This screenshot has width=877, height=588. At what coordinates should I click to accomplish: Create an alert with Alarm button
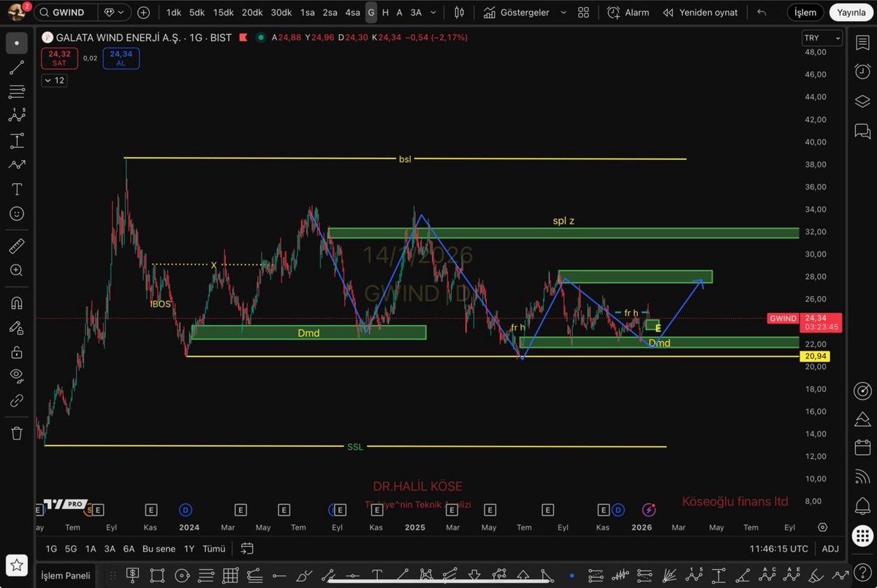[x=628, y=12]
